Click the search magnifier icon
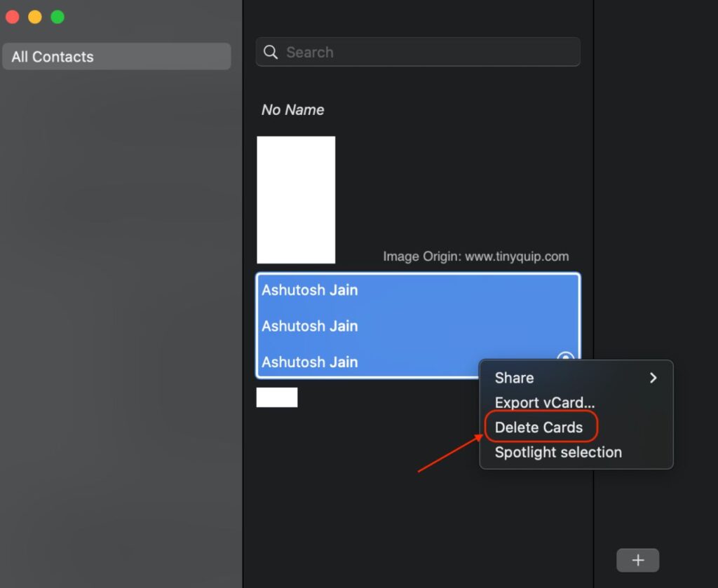Image resolution: width=718 pixels, height=588 pixels. [x=271, y=52]
